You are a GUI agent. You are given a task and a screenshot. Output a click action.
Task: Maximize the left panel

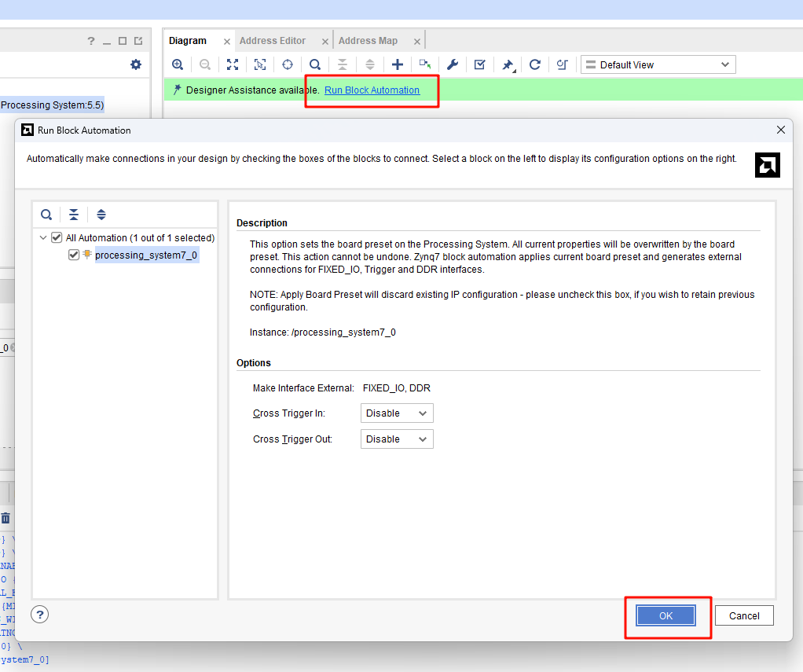click(123, 41)
